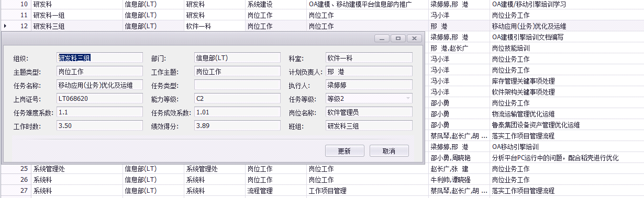Click the 工作主题 field in the dialog
This screenshot has height=198, width=644.
pos(238,71)
